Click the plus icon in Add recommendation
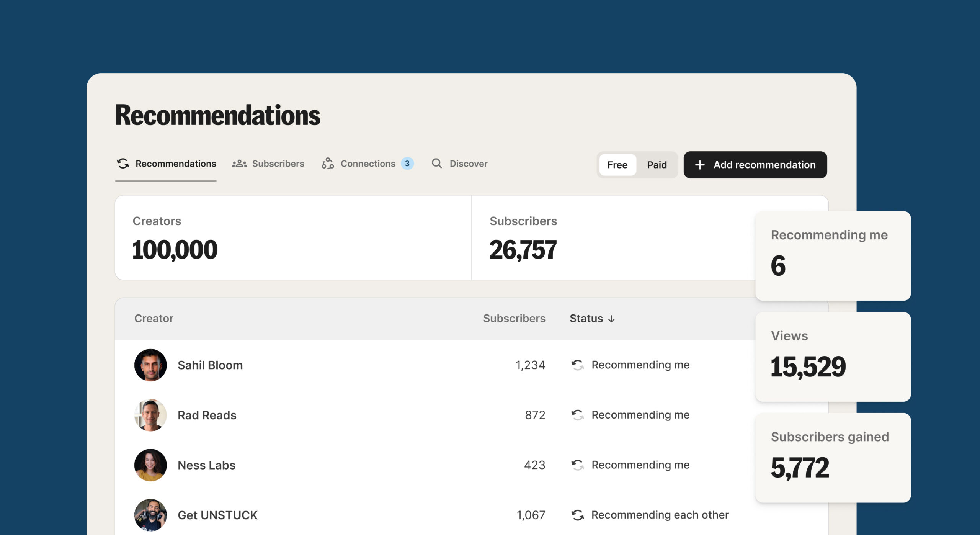Viewport: 980px width, 535px height. 700,165
